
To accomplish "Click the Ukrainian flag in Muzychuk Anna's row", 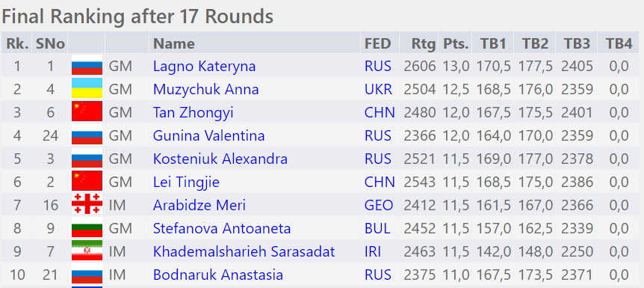I will pyautogui.click(x=87, y=89).
